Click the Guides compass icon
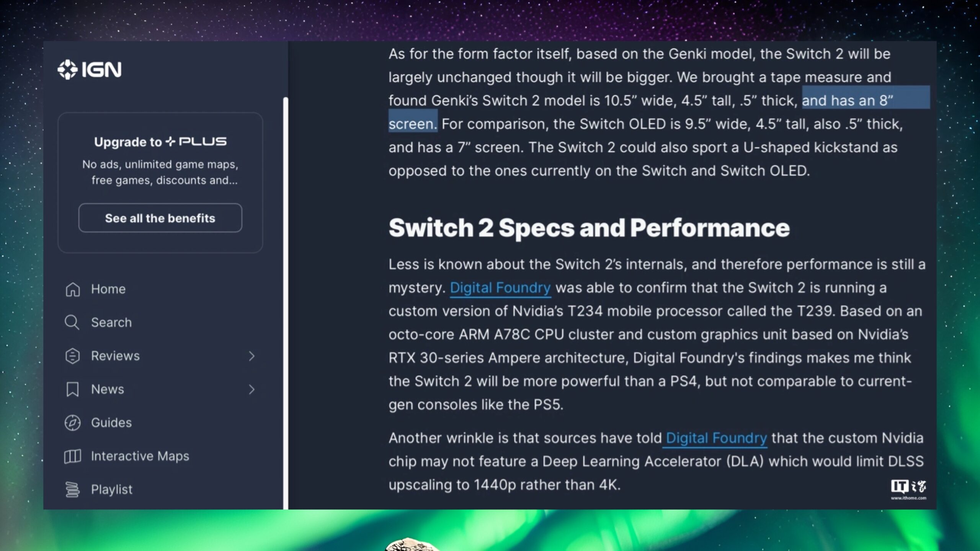 tap(72, 423)
